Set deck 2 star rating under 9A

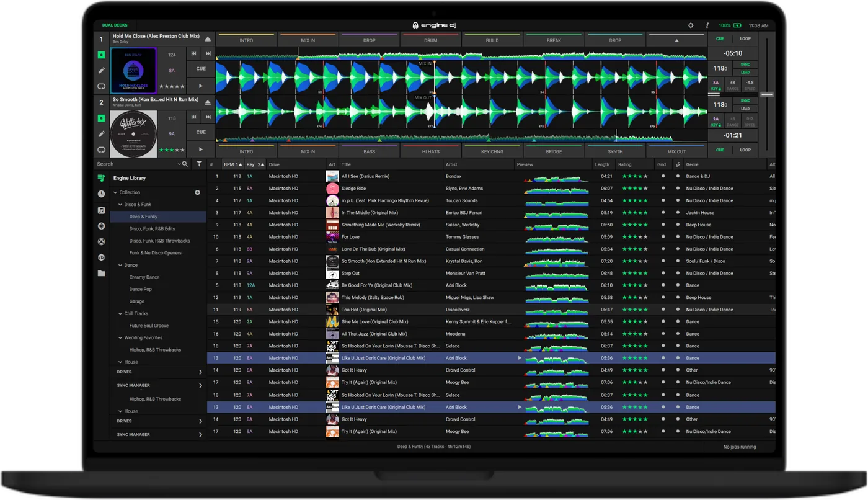pos(172,150)
